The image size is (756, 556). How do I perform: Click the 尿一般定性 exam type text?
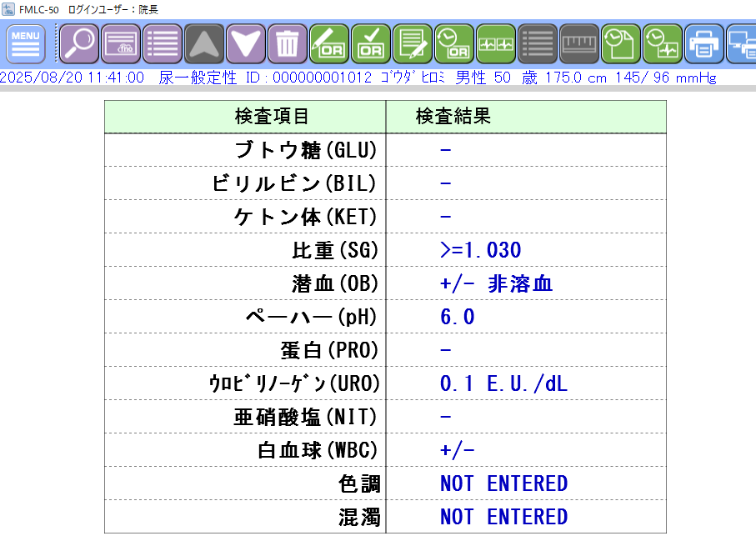pos(198,78)
